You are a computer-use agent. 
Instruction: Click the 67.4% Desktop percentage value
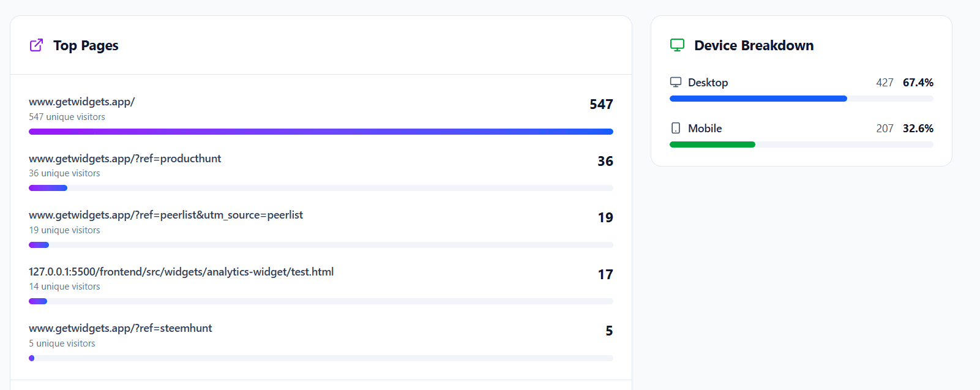918,82
